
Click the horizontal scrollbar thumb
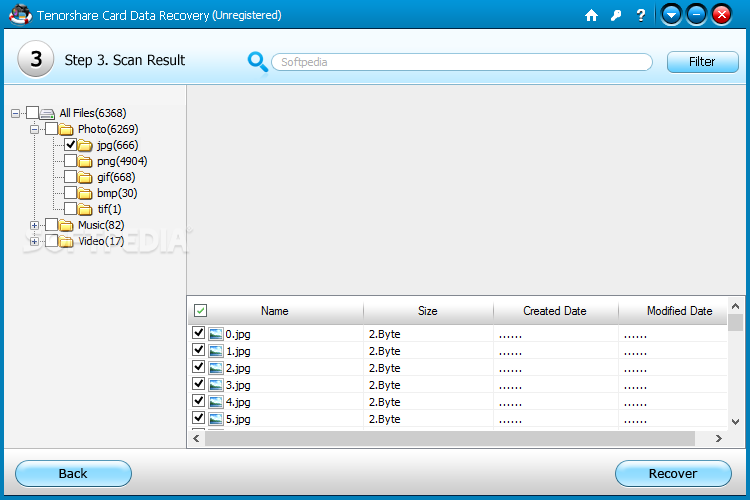tap(450, 438)
